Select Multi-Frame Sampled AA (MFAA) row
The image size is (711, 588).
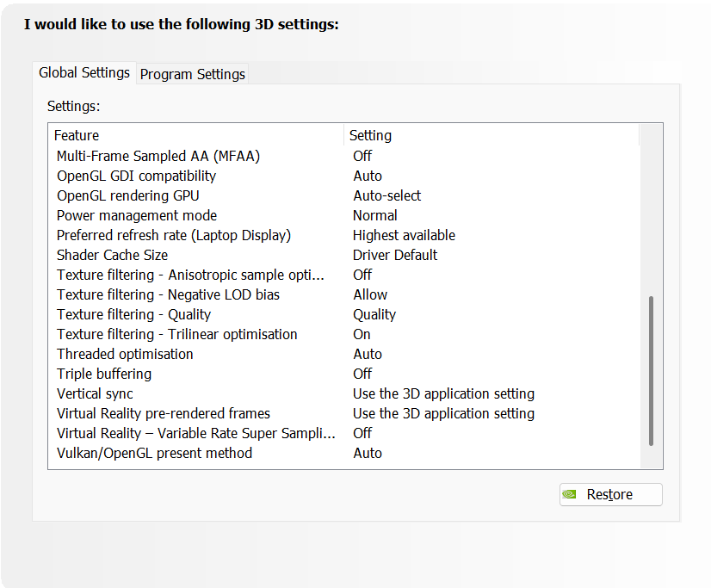pyautogui.click(x=158, y=156)
